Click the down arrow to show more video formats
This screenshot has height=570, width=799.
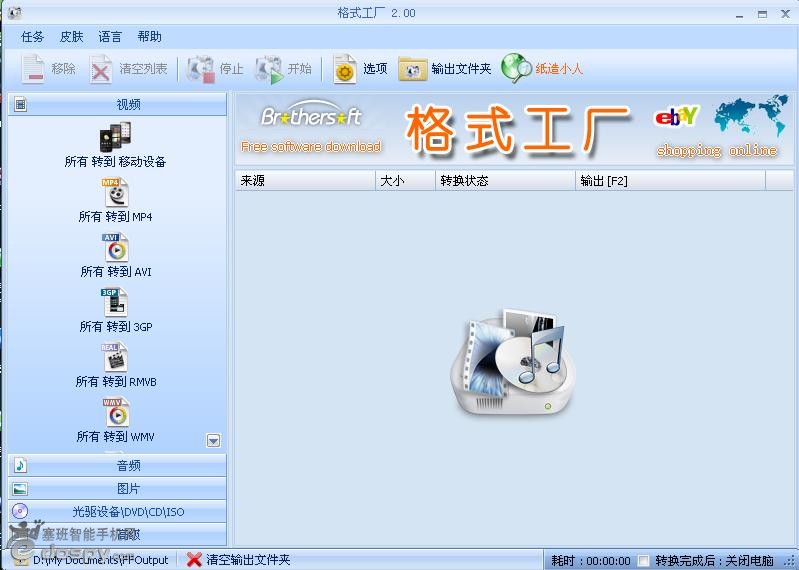click(x=214, y=440)
